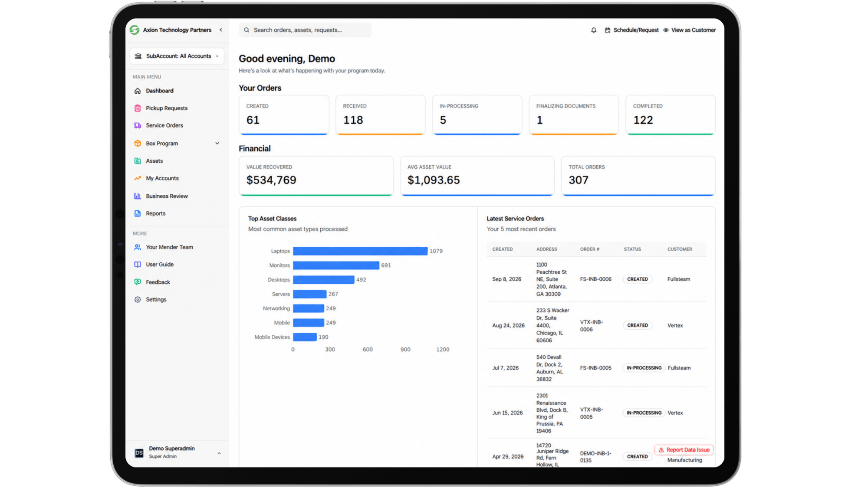Click View as Customer

pos(690,30)
